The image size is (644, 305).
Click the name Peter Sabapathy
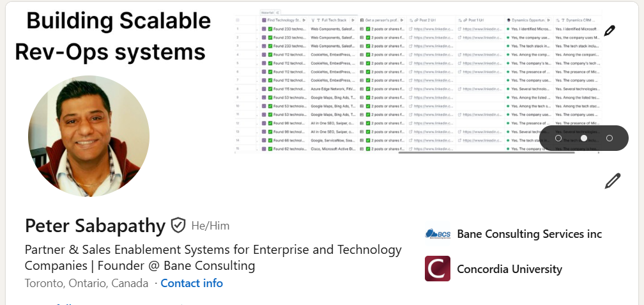(95, 225)
